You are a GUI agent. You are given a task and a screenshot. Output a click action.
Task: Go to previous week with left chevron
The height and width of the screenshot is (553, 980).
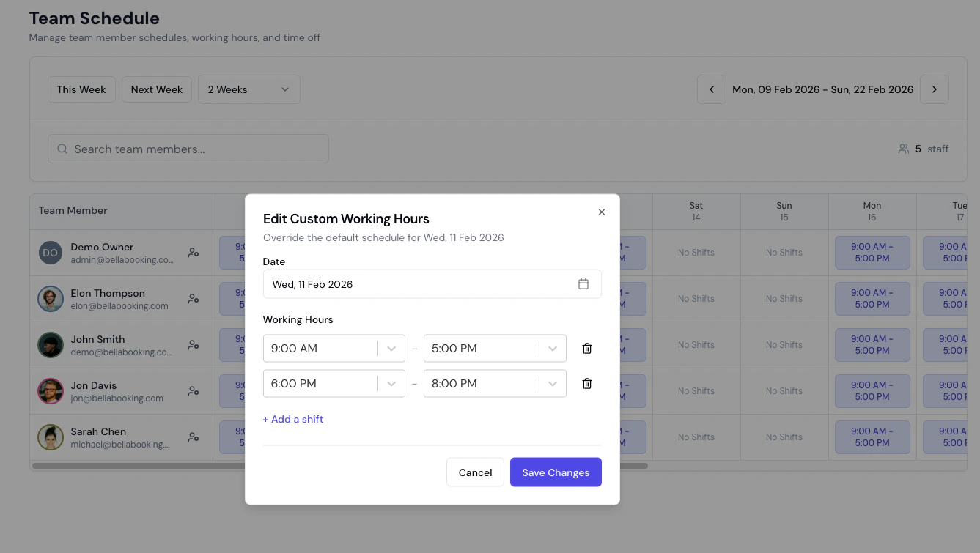(x=711, y=89)
